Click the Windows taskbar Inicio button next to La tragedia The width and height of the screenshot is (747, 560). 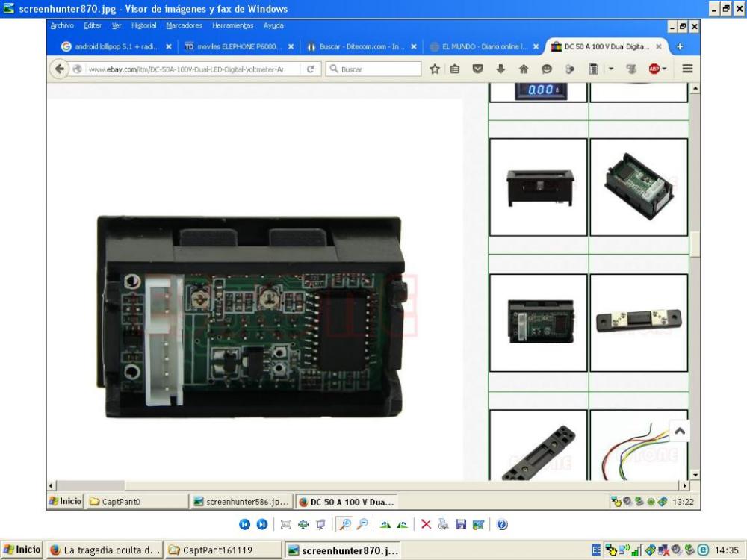[22, 550]
